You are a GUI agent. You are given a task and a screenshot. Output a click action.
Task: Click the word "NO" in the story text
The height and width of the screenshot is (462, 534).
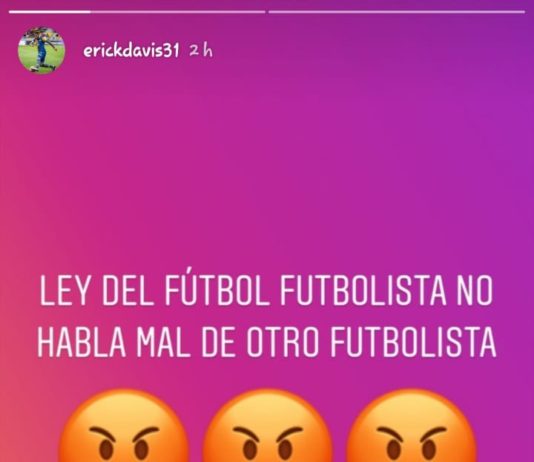(475, 292)
